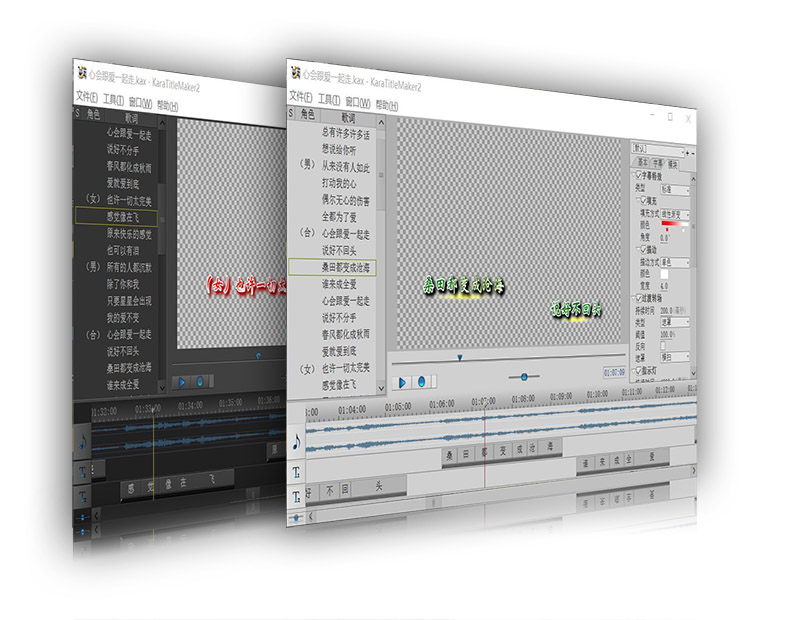
Task: Open the 工具(T) menu in front window
Action: pos(329,99)
